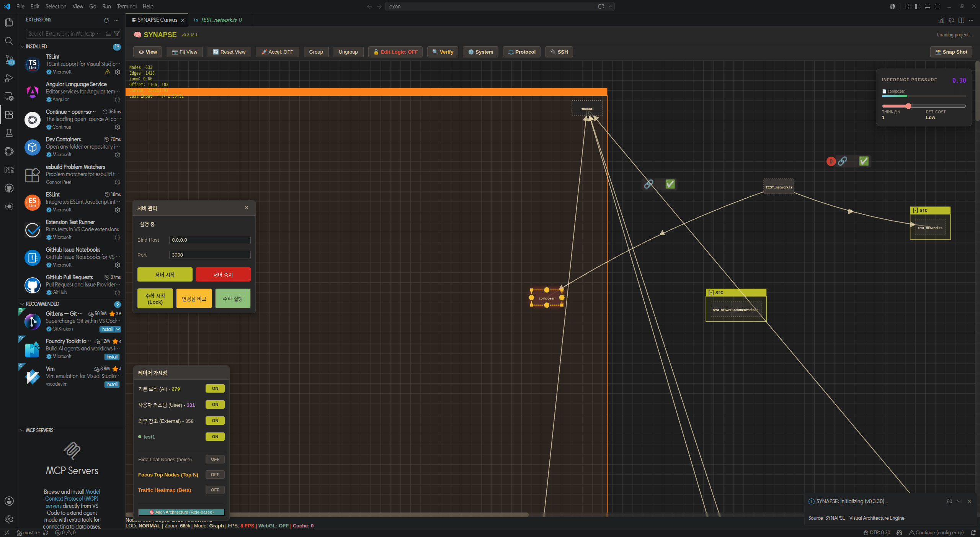This screenshot has width=980, height=537.
Task: Toggle the 기본 로직 (AI) layer ON switch
Action: point(215,388)
